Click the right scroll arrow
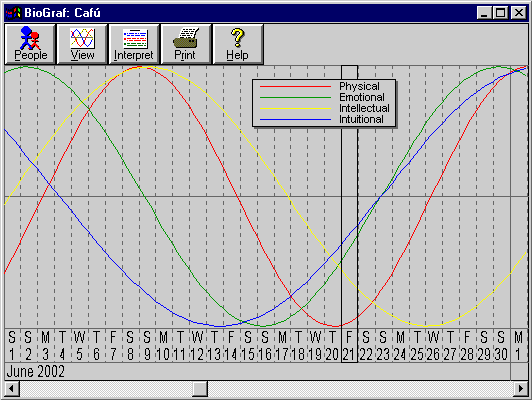532x400 pixels. (520, 388)
